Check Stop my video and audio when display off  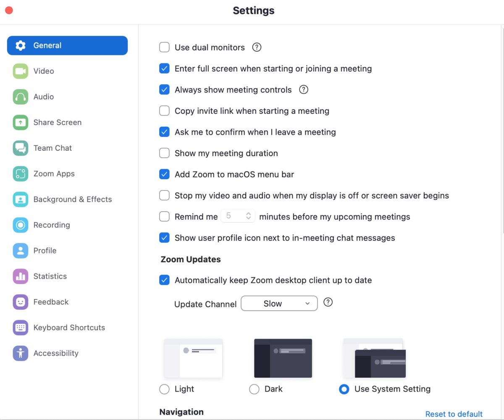point(164,196)
